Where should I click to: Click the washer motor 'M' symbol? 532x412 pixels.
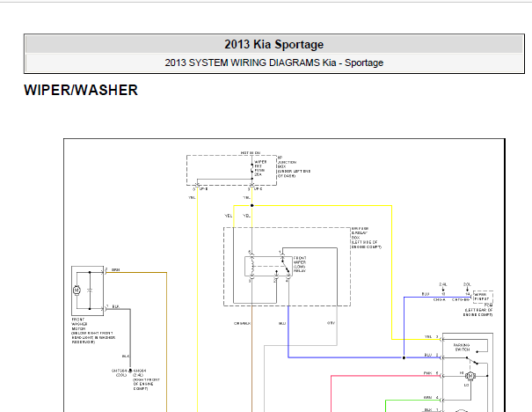point(77,291)
